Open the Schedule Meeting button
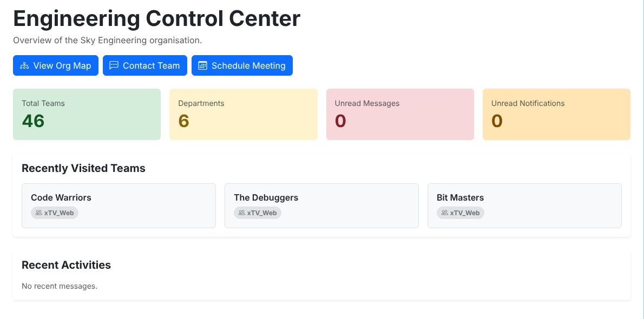The height and width of the screenshot is (319, 644). pos(242,65)
